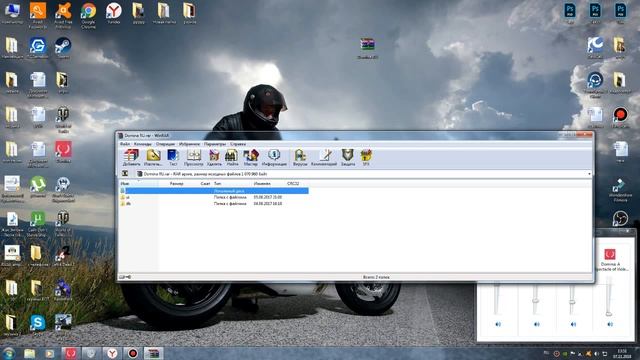Click the speaker icon in system tray
Viewport: 640px width, 360px height.
596,354
